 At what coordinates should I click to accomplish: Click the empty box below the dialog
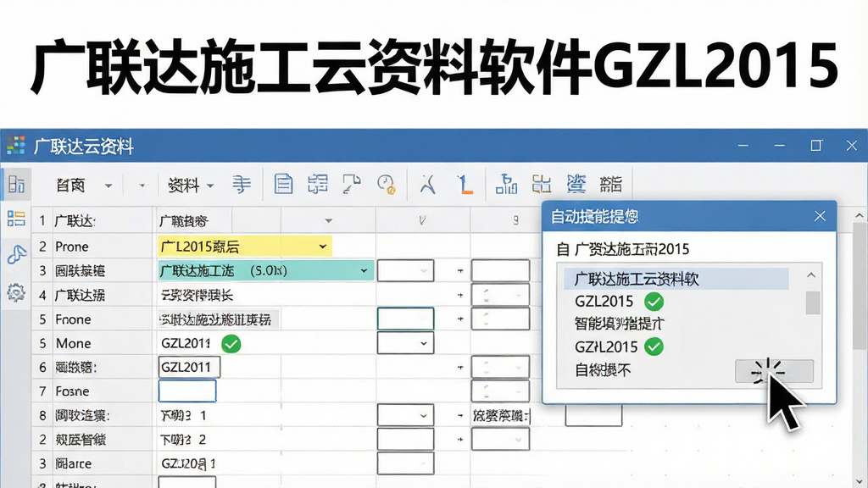click(x=593, y=415)
